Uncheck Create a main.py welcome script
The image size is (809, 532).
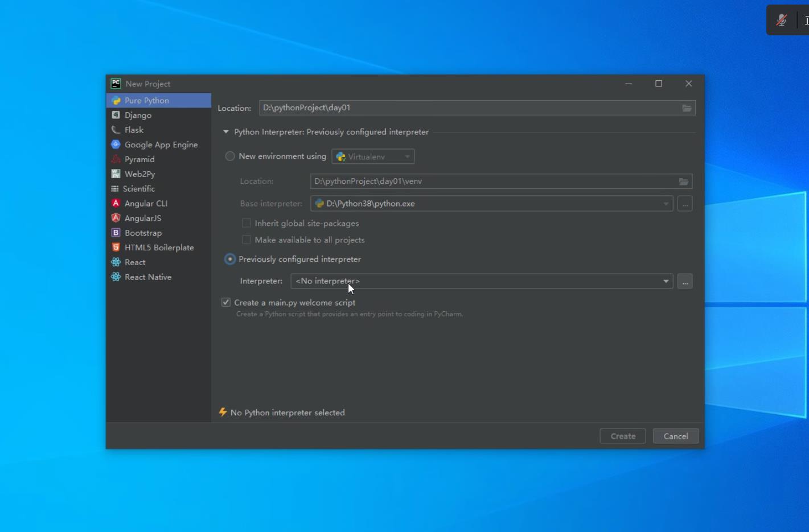(226, 303)
